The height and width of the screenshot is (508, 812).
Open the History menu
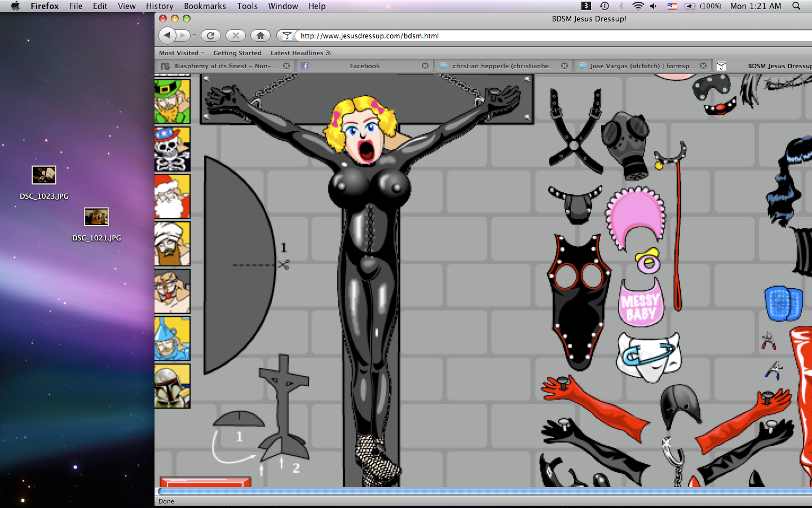click(x=160, y=6)
